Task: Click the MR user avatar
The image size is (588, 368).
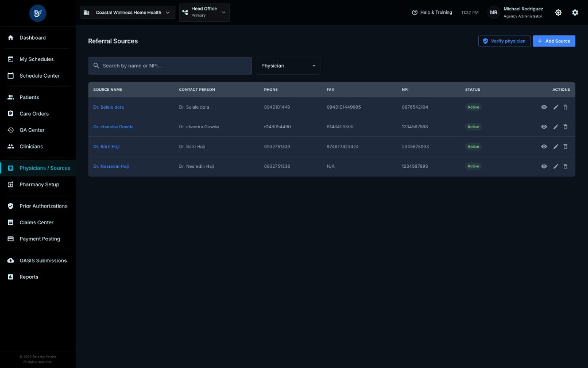Action: click(x=493, y=13)
